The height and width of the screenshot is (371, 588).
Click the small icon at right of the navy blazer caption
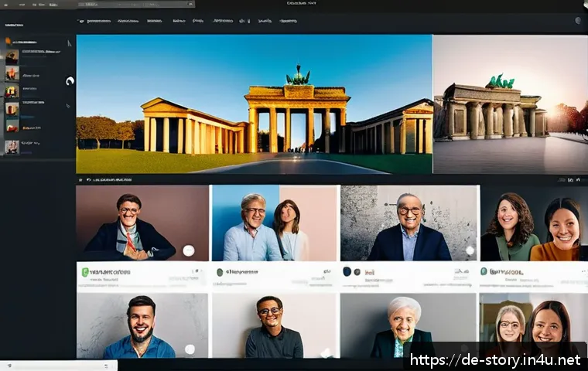pyautogui.click(x=462, y=271)
